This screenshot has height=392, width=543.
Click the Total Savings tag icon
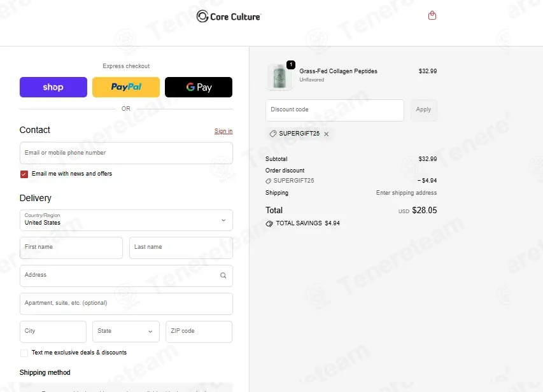(269, 224)
